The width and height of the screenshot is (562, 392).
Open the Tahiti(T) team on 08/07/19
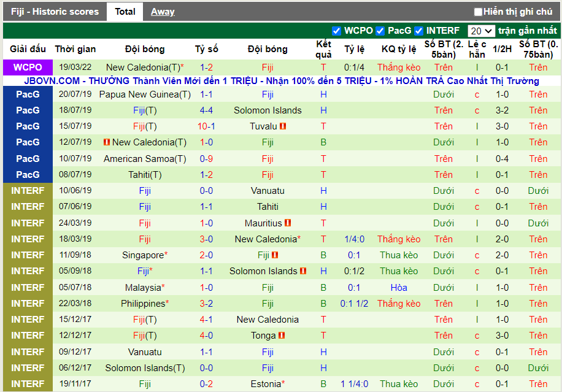[x=145, y=175]
